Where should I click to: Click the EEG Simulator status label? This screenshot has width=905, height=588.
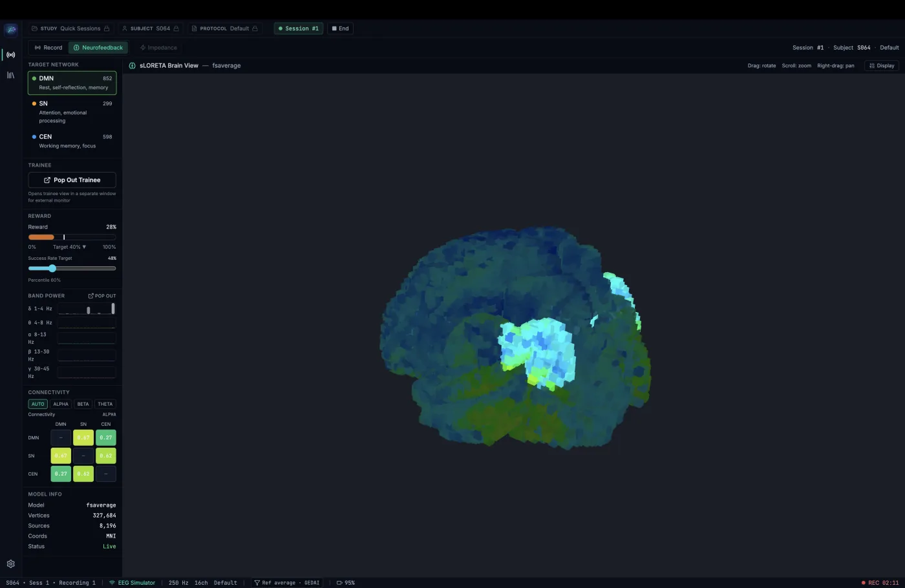point(136,583)
